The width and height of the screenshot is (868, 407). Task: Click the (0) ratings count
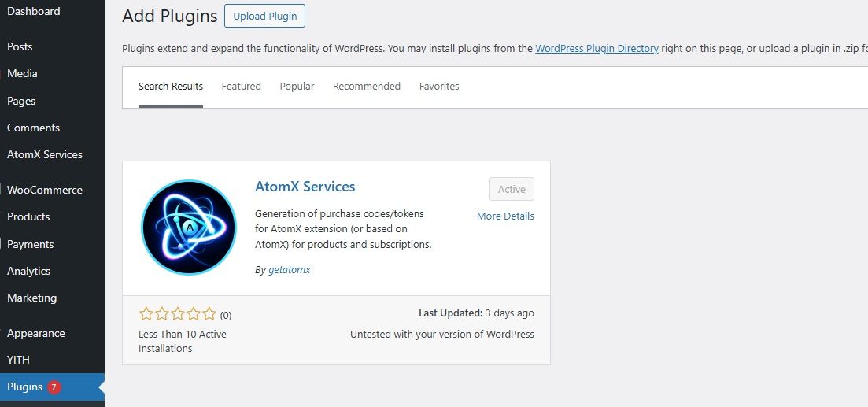click(226, 316)
